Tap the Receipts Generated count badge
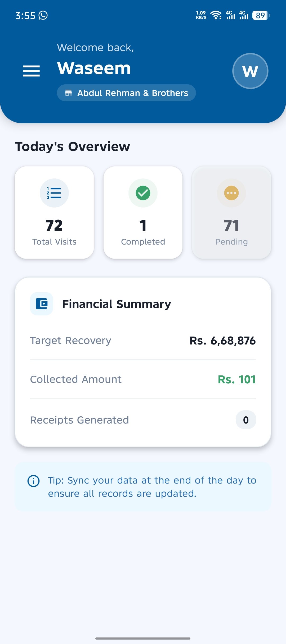Screen dimensions: 286x644 tap(246, 420)
